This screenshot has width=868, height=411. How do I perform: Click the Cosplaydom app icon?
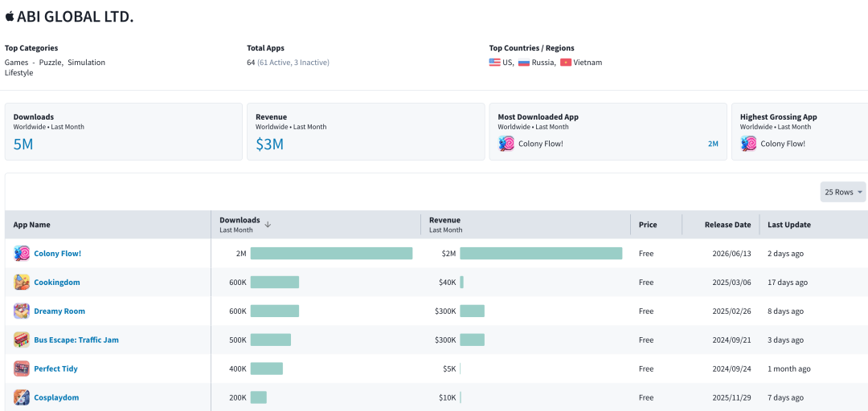(x=22, y=397)
